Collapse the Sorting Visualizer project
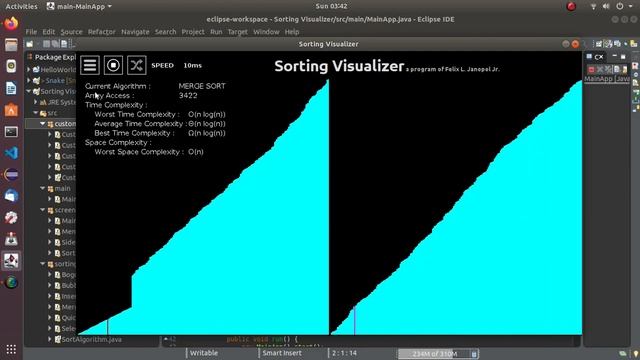640x360 pixels. point(29,91)
